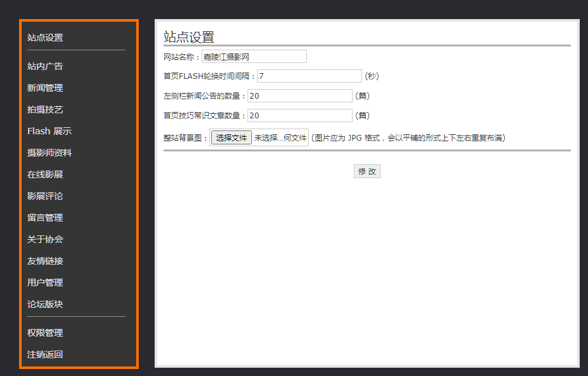Open 权限管理 section
The height and width of the screenshot is (376, 588).
pyautogui.click(x=45, y=333)
